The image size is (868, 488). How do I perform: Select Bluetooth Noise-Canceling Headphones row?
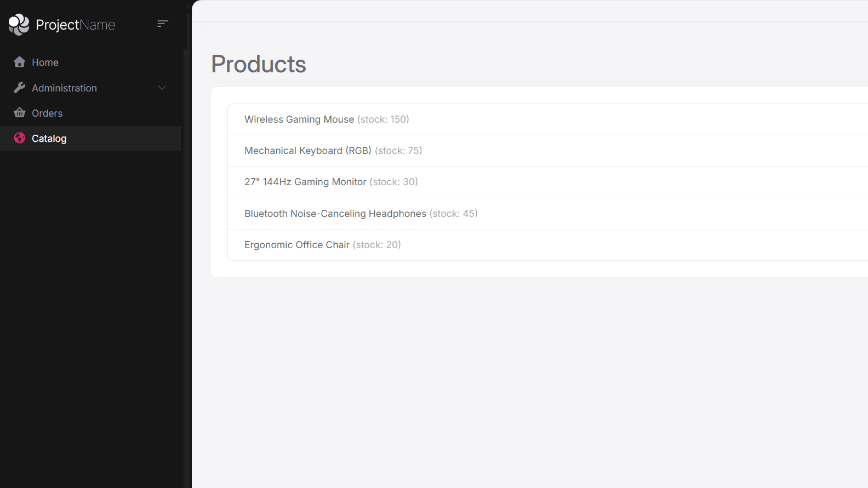coord(547,214)
